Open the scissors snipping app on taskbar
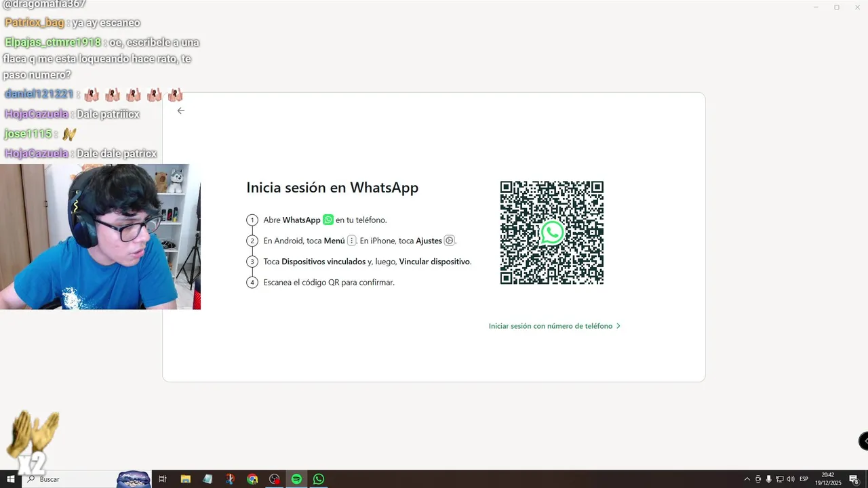 (230, 479)
